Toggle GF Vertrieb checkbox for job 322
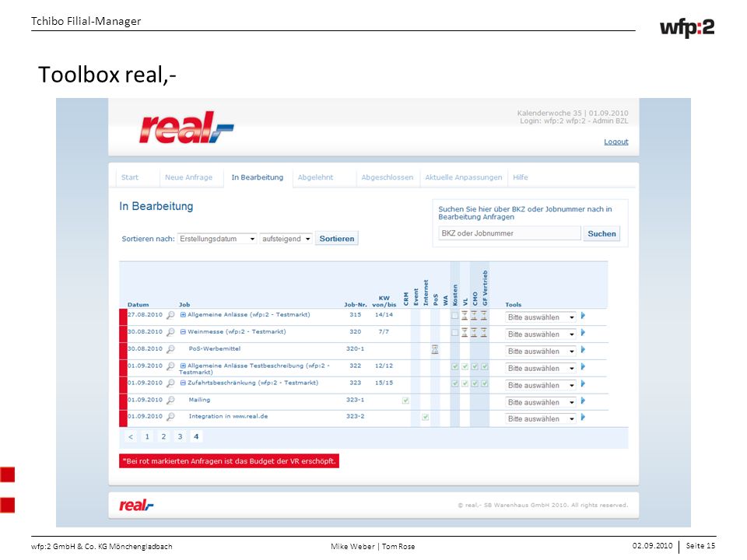 pyautogui.click(x=485, y=366)
